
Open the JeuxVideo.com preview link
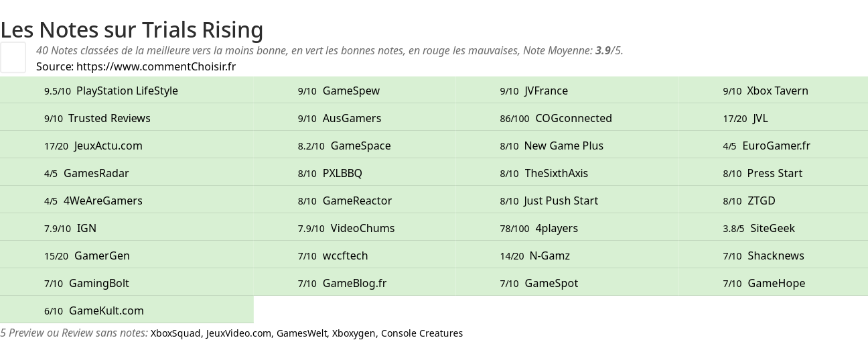[238, 333]
